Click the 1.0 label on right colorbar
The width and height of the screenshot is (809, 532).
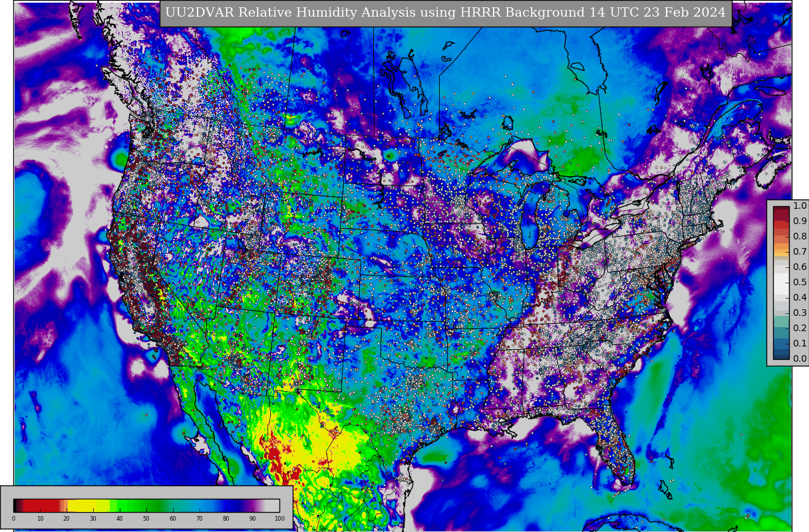point(800,205)
